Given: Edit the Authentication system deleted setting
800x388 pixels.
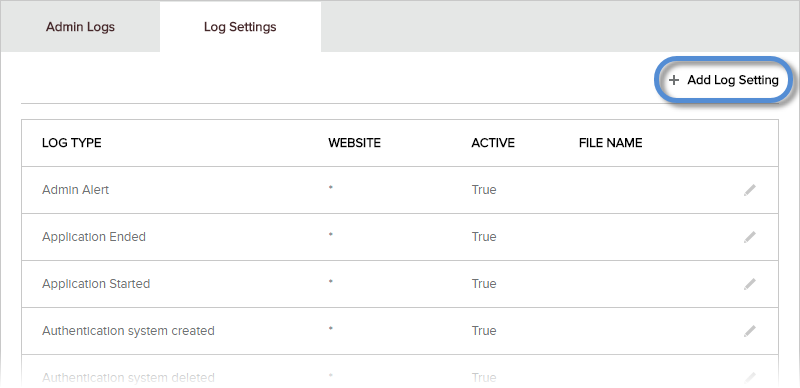Looking at the screenshot, I should click(749, 378).
